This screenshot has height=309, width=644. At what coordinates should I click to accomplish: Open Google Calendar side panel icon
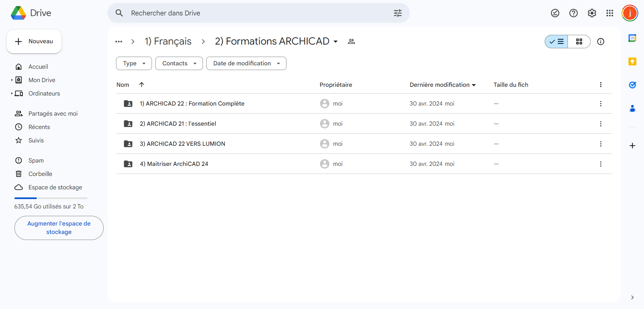click(x=632, y=38)
